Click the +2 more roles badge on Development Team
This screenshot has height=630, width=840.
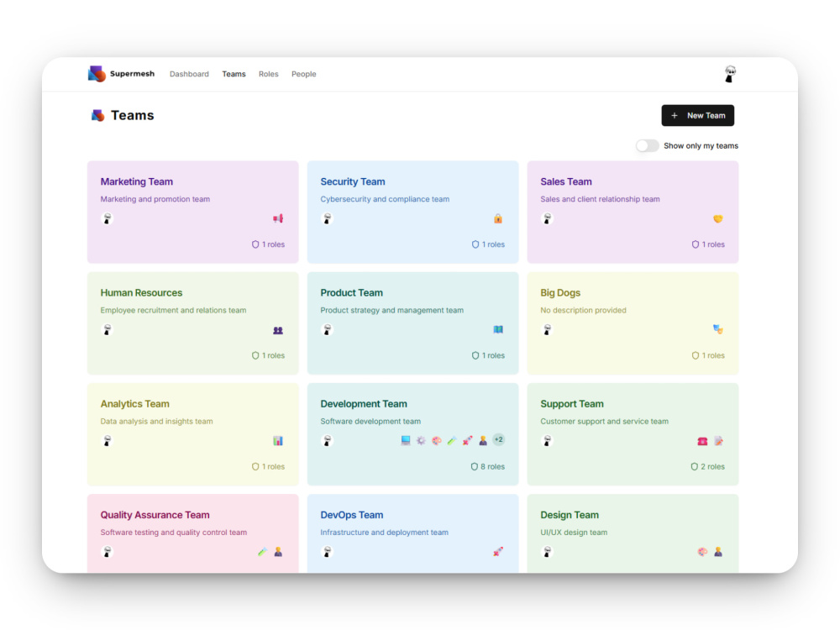499,440
